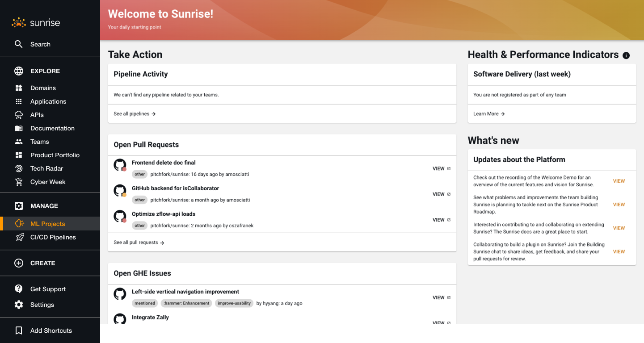Click the 'improve-usability' label chip

click(234, 303)
